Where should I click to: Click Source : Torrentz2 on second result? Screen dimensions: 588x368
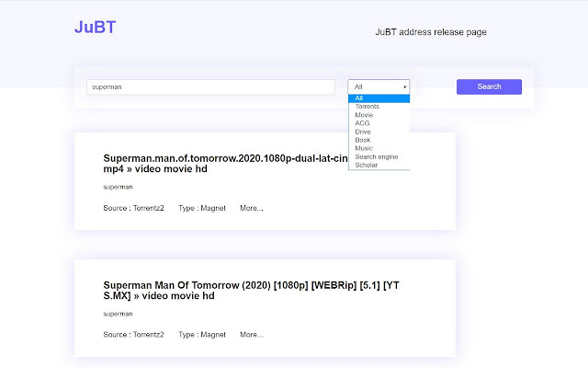133,335
